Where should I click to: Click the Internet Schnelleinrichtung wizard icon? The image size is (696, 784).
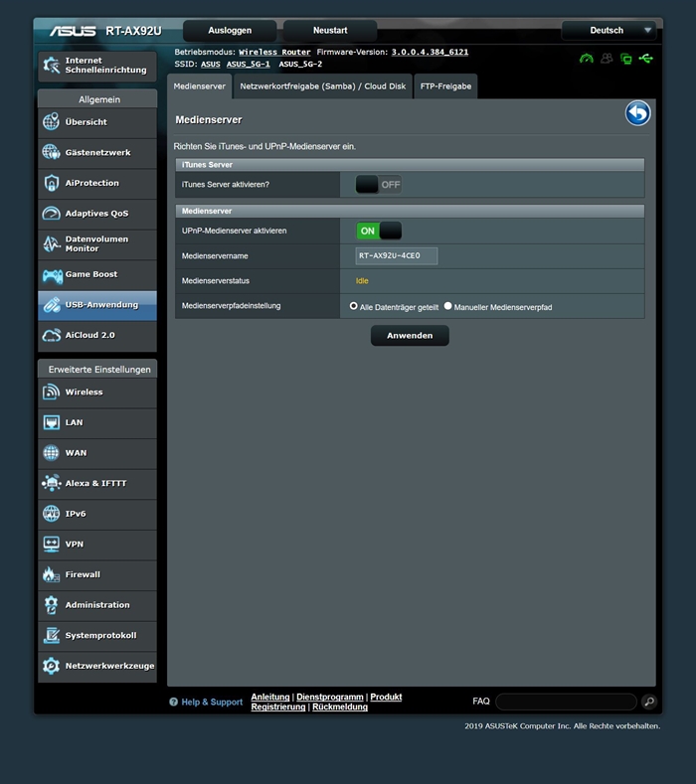point(51,65)
